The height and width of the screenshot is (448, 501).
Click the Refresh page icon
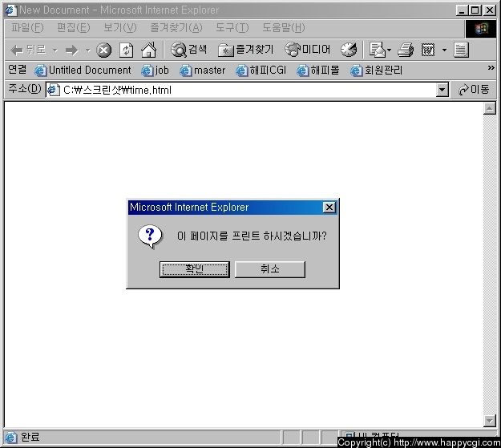(x=126, y=50)
